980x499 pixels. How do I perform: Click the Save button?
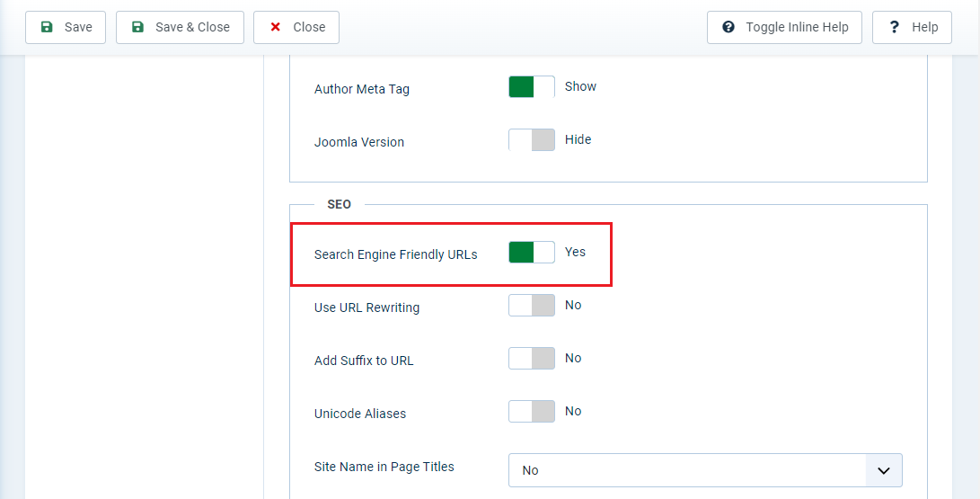(x=66, y=28)
